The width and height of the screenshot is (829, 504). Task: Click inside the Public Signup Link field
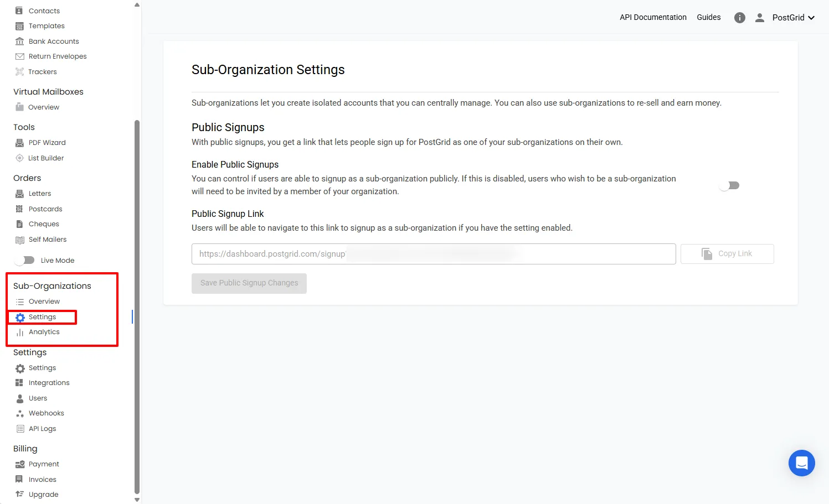[434, 253]
